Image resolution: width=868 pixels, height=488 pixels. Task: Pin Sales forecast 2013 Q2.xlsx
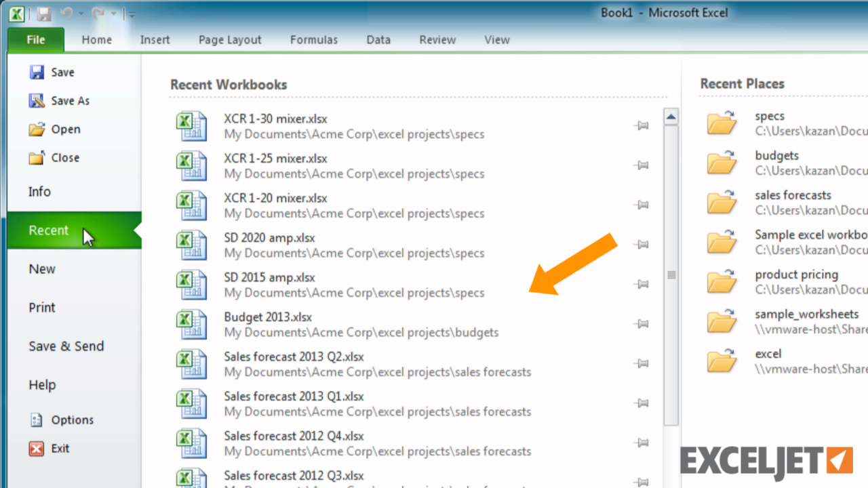tap(642, 363)
